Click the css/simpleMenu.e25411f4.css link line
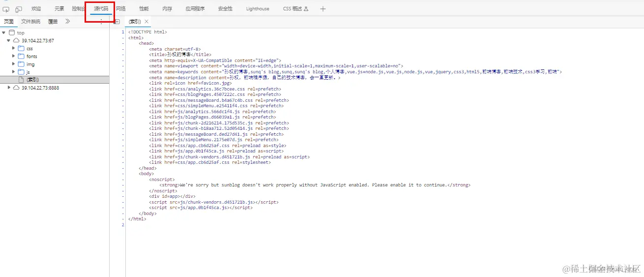The image size is (644, 277). click(216, 106)
